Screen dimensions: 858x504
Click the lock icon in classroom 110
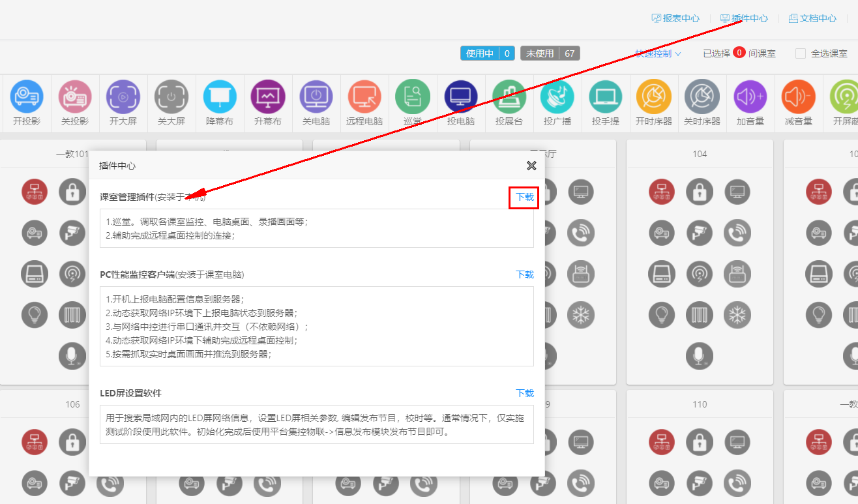[x=700, y=442]
